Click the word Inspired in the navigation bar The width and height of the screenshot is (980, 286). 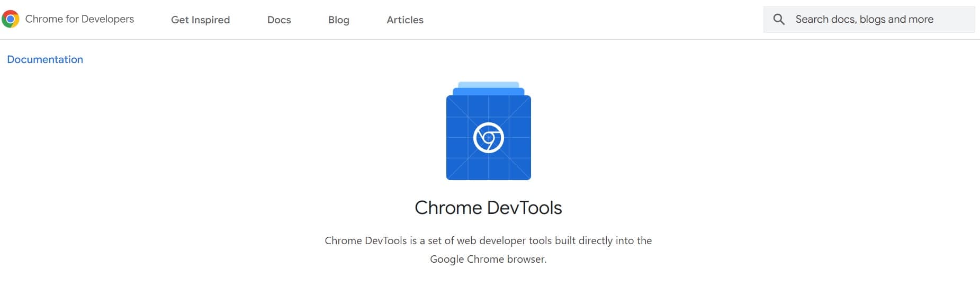tap(211, 20)
